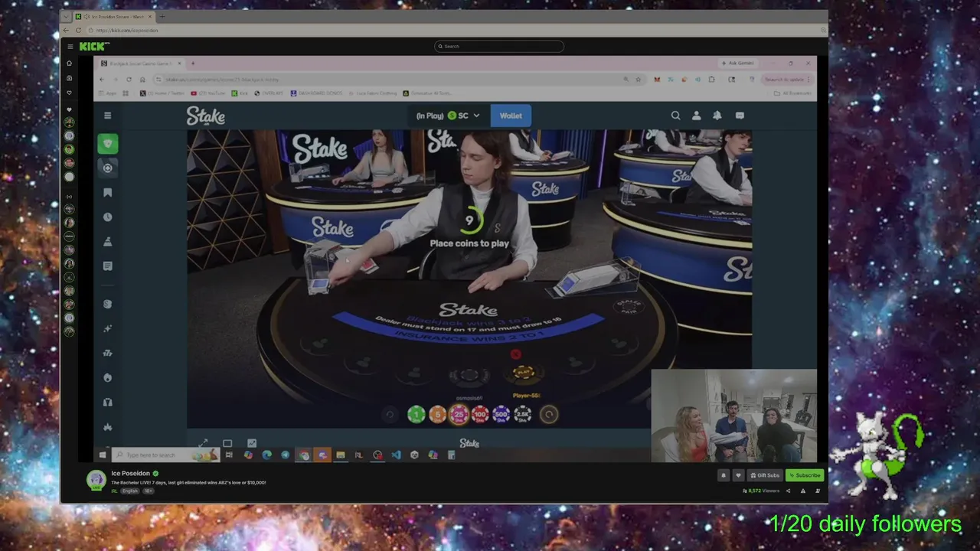
Task: Open Kick sidebar Following heart icon
Action: [x=69, y=93]
